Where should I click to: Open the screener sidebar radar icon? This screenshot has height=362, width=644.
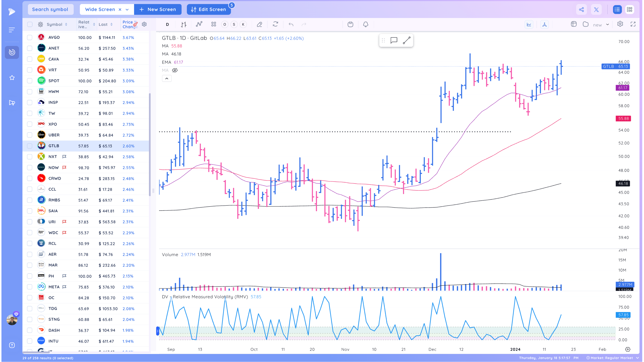pyautogui.click(x=12, y=52)
